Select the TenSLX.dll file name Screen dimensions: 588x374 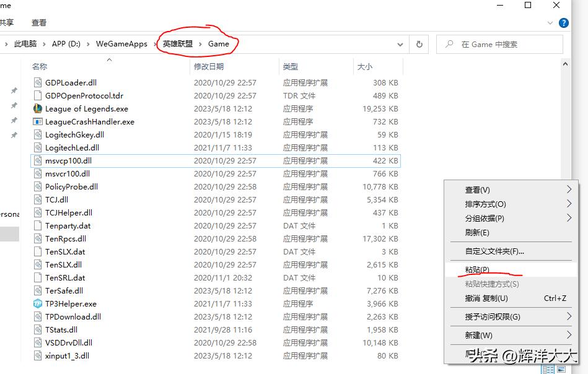tap(63, 264)
